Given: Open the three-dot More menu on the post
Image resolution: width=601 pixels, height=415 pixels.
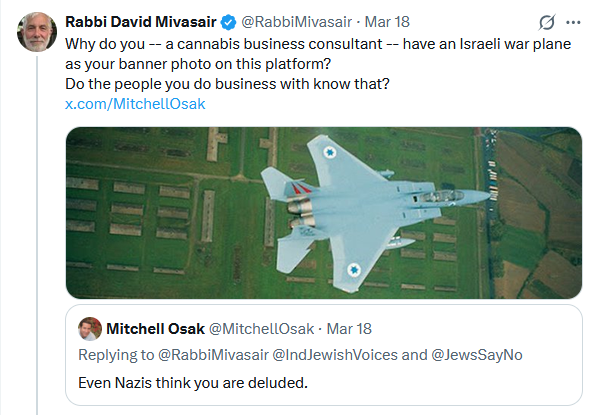Looking at the screenshot, I should click(x=573, y=23).
